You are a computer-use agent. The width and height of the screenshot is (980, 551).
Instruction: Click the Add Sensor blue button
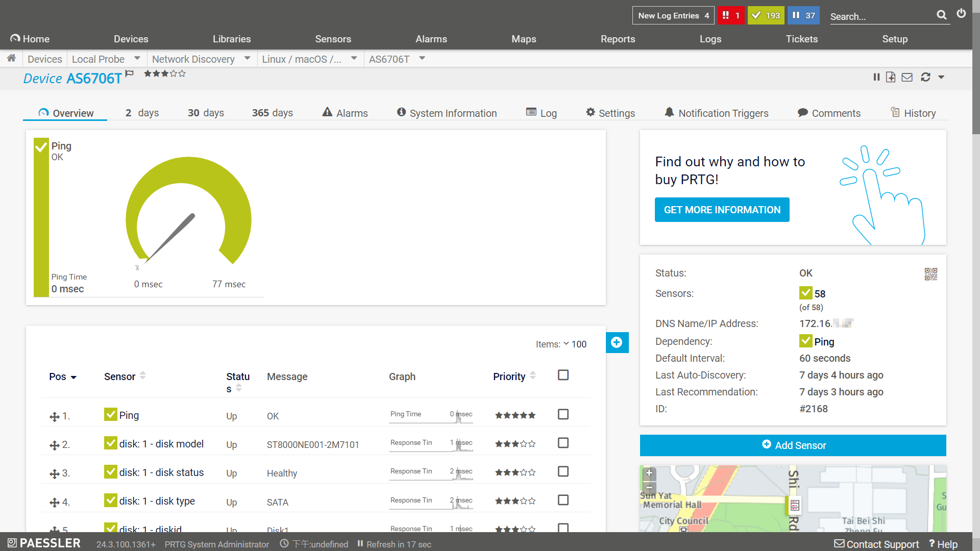pyautogui.click(x=793, y=445)
